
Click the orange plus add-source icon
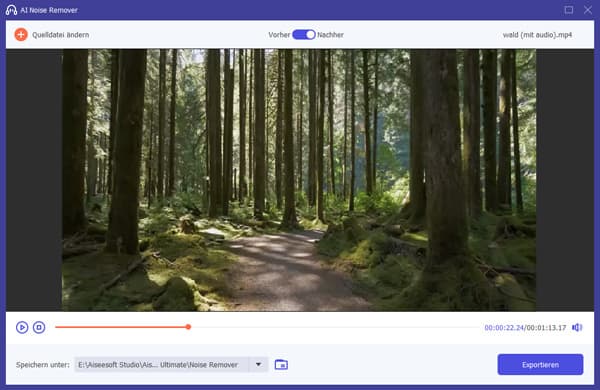click(21, 34)
